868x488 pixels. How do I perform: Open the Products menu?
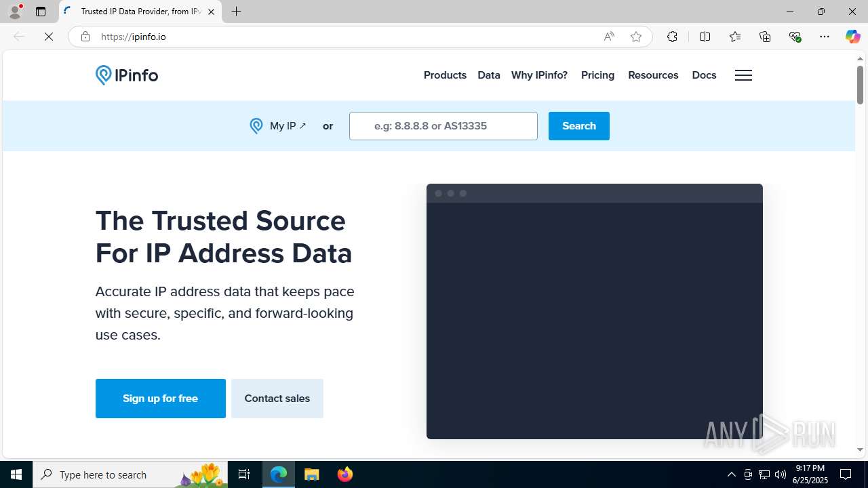(x=445, y=75)
